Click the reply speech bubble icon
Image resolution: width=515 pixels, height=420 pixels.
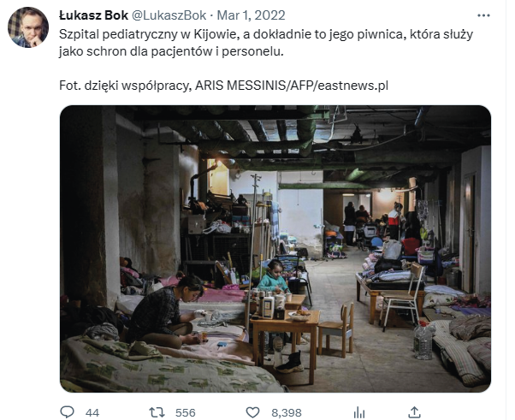click(x=68, y=412)
